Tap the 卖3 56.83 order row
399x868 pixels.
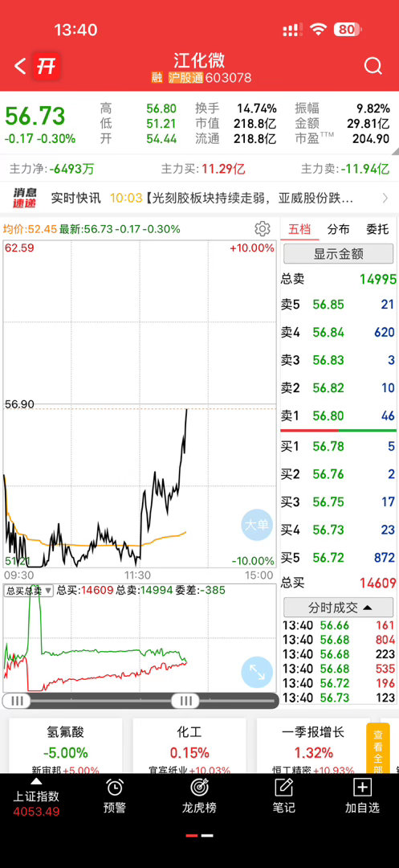pos(338,360)
